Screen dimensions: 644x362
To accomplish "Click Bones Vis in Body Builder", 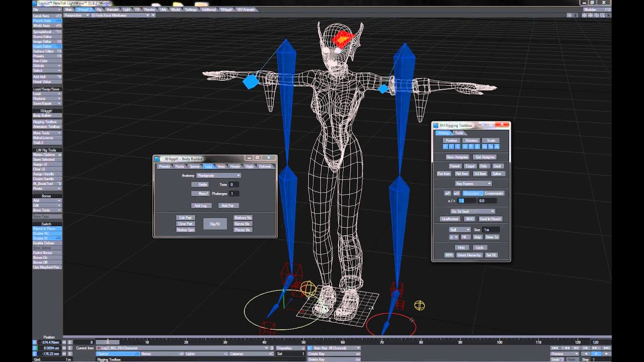I will point(243,224).
